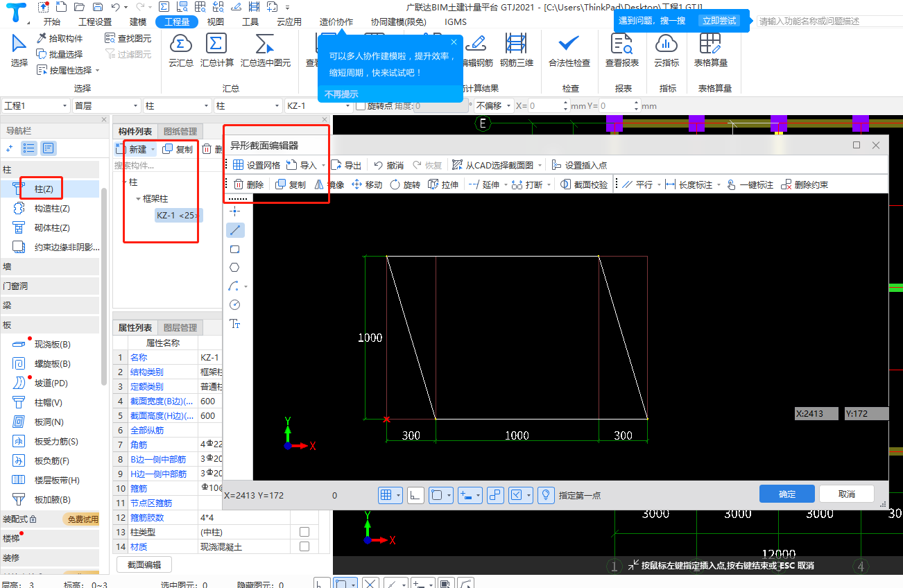Click 不再提示 link in the tooltip
903x588 pixels.
tap(341, 94)
